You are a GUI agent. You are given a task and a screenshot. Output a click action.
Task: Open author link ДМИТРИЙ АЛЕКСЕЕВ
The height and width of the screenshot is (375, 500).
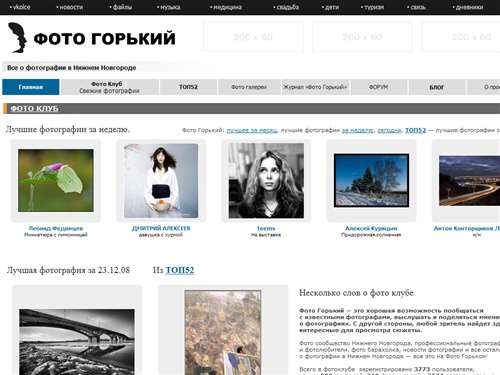click(x=161, y=228)
